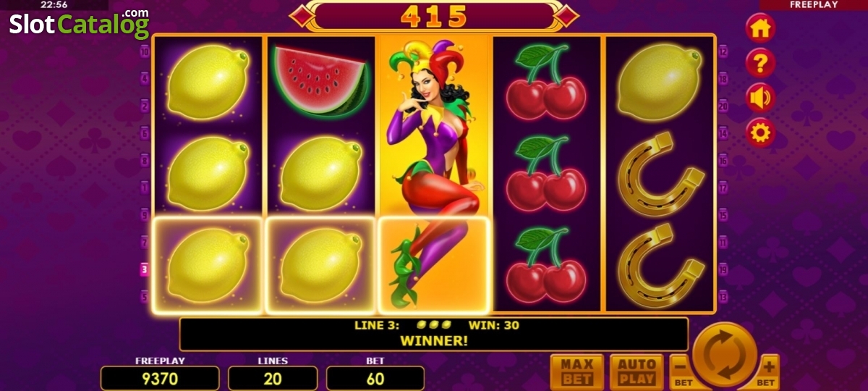Open the home icon button
Screen dimensions: 868x391
760,28
